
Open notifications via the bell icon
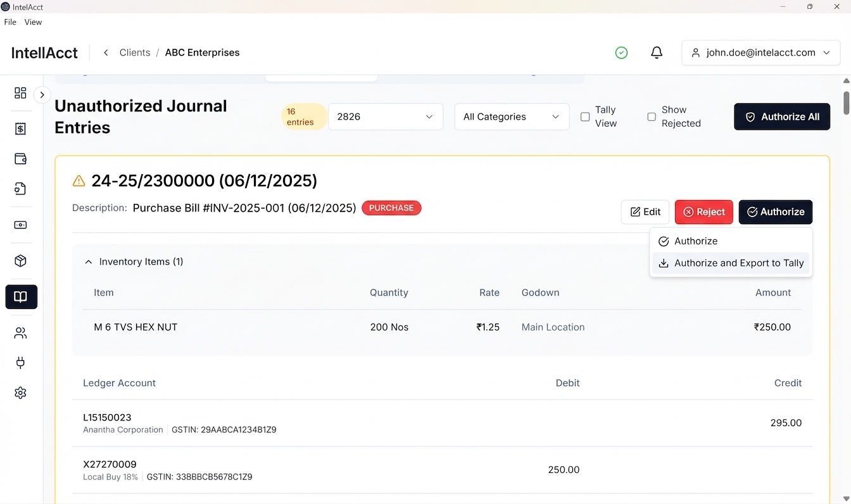(x=657, y=53)
